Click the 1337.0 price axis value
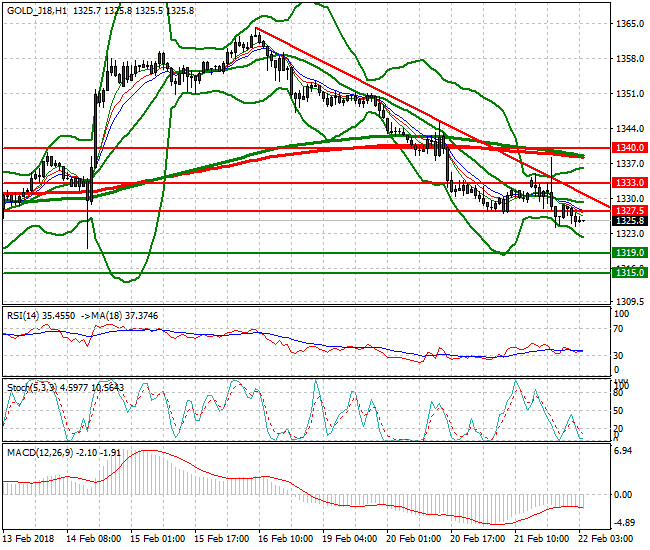Viewport: 650px width, 550px height. 630,164
